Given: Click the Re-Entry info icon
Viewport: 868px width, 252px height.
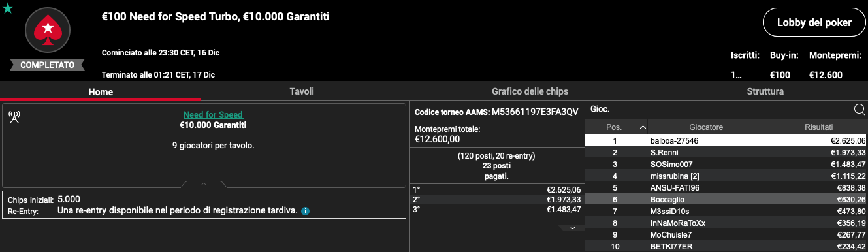Looking at the screenshot, I should [305, 212].
